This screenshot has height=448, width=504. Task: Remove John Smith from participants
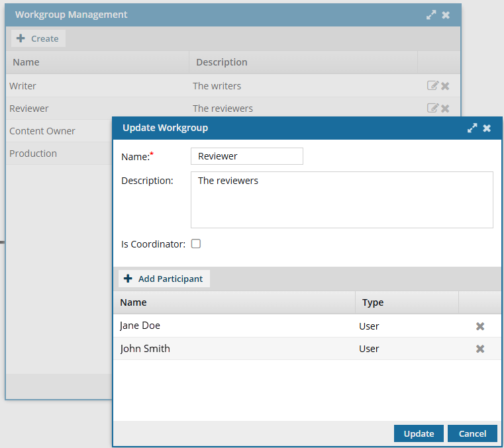point(480,349)
